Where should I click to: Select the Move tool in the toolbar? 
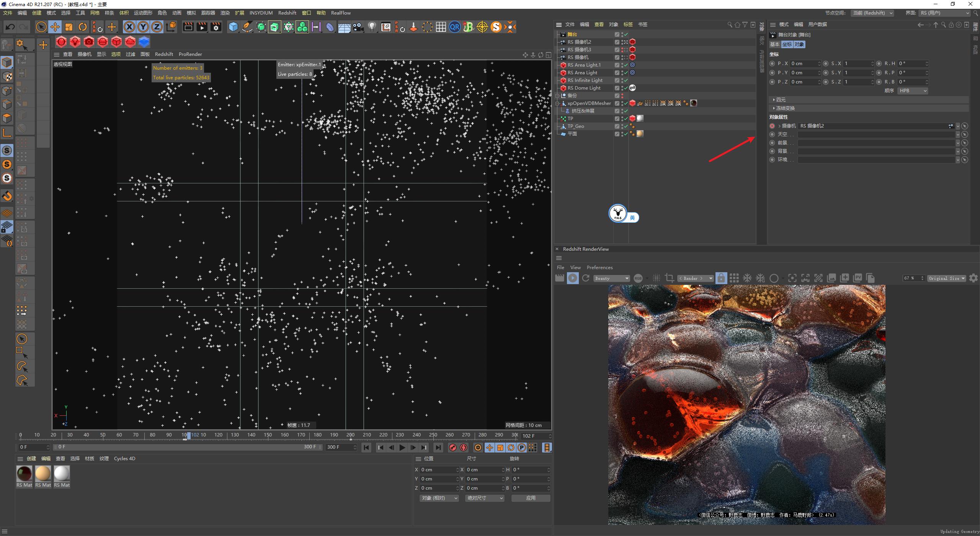click(x=55, y=27)
